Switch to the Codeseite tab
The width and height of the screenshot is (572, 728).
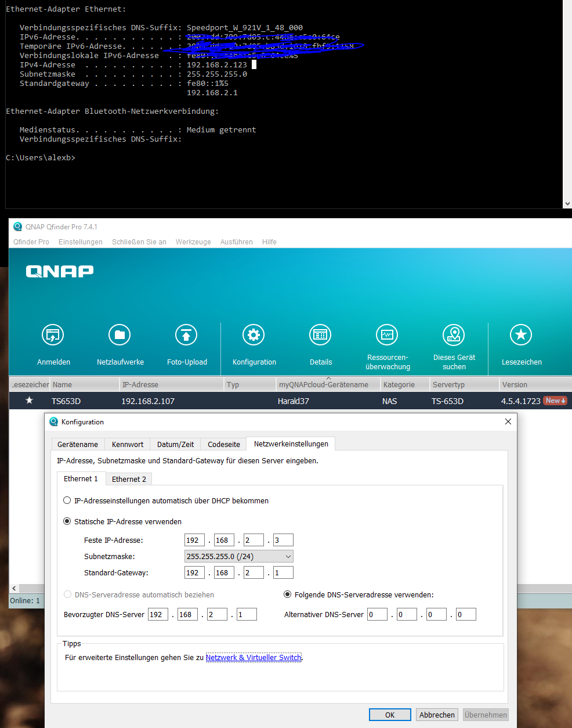(x=224, y=444)
